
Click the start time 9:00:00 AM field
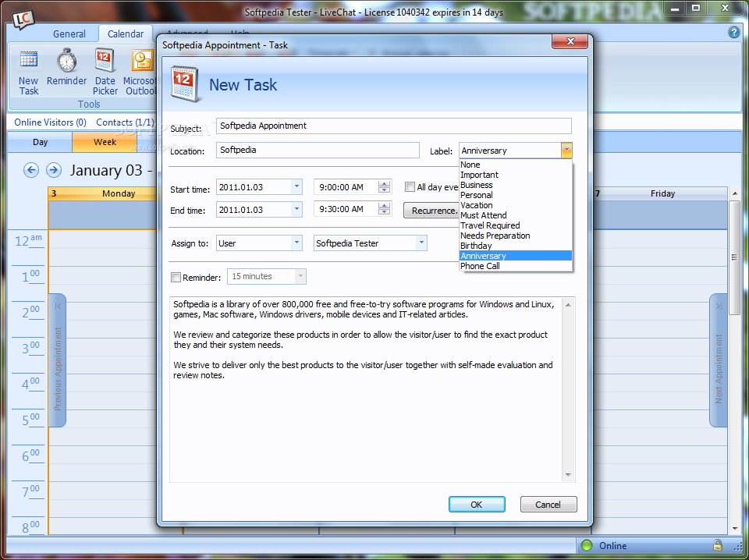(x=346, y=187)
